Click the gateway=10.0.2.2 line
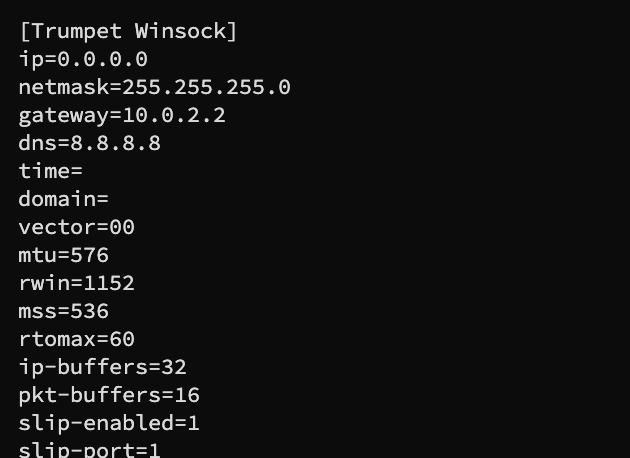630x458 pixels. pos(122,115)
